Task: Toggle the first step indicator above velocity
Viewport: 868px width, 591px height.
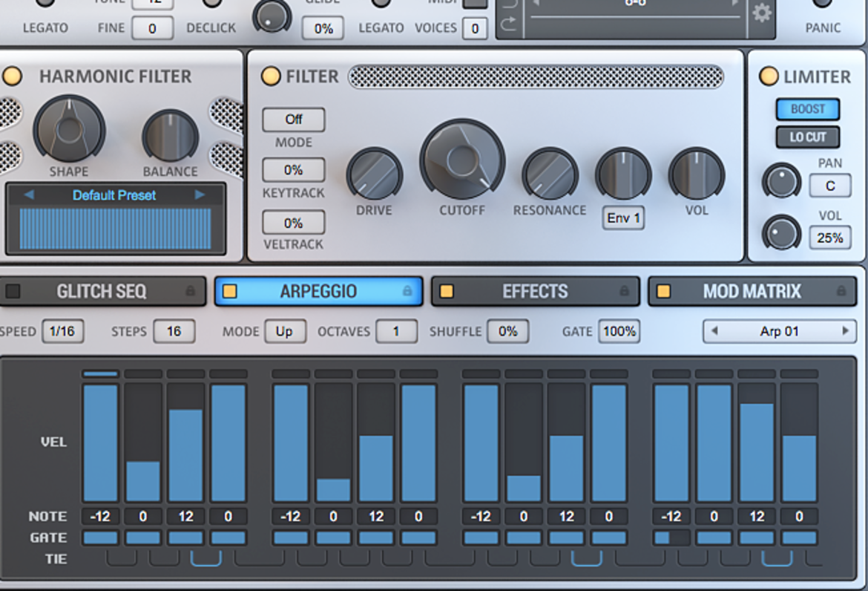Action: (100, 374)
